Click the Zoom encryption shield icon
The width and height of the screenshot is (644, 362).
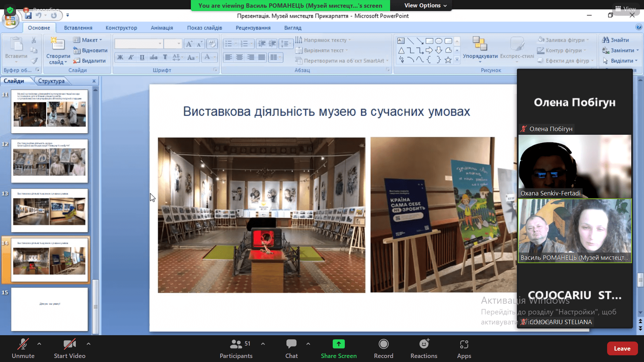point(10,10)
